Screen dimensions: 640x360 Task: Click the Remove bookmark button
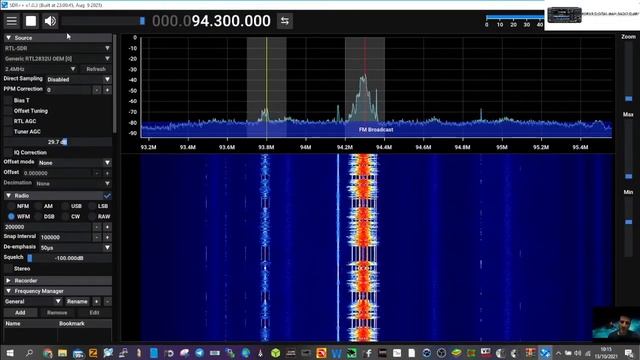pyautogui.click(x=57, y=313)
